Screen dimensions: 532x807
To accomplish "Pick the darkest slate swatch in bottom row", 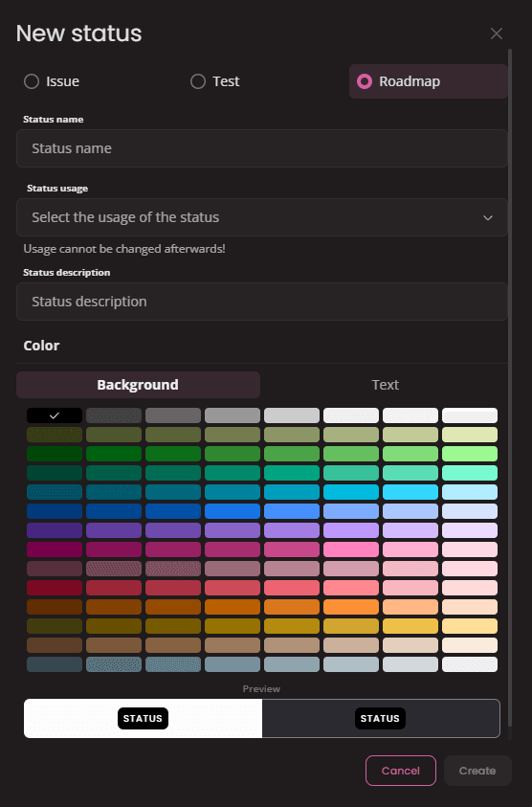I will click(55, 664).
